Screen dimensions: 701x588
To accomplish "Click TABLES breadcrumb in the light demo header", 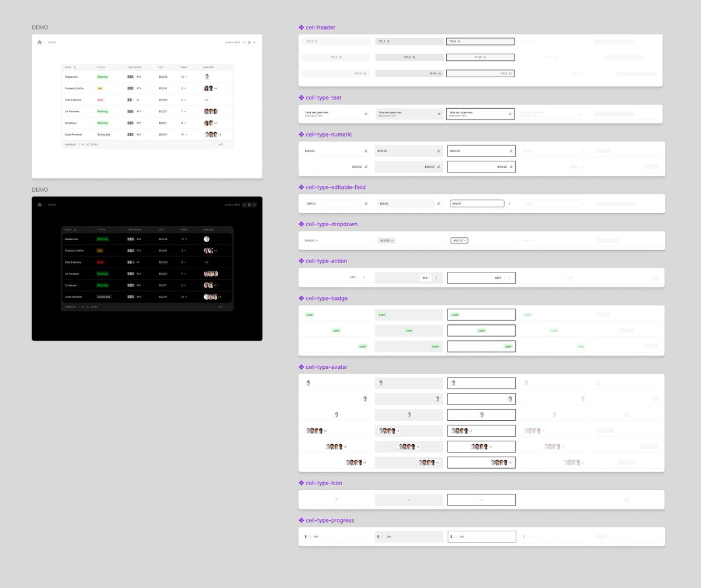I will [52, 43].
